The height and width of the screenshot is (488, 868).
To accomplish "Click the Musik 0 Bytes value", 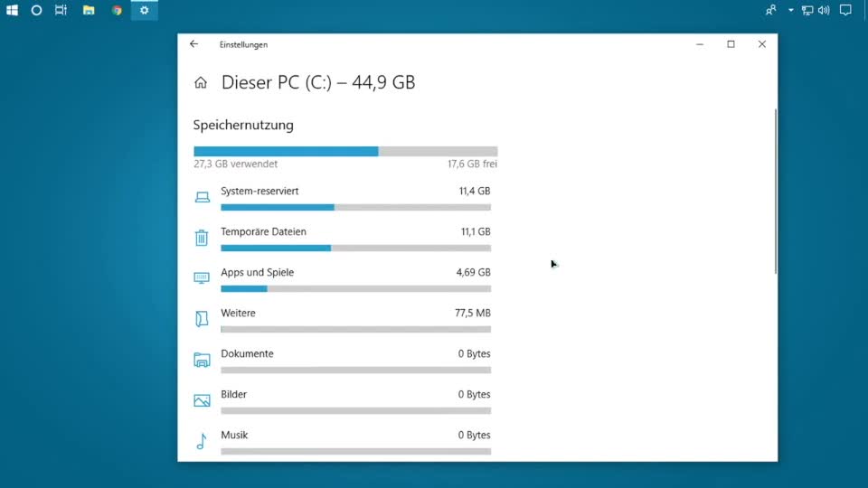I will point(474,435).
